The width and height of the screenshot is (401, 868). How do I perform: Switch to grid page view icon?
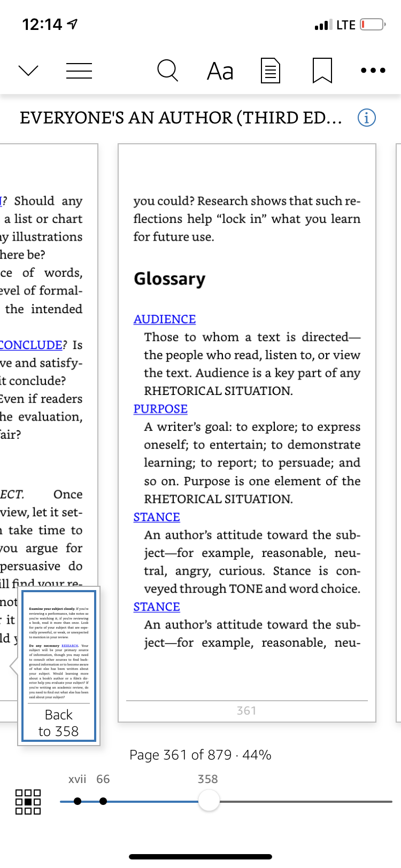tap(28, 802)
